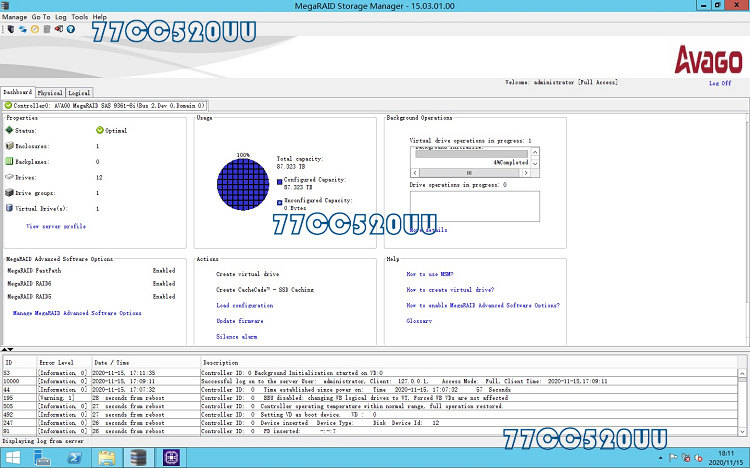Open the Help menu
750x468 pixels.
(x=99, y=17)
